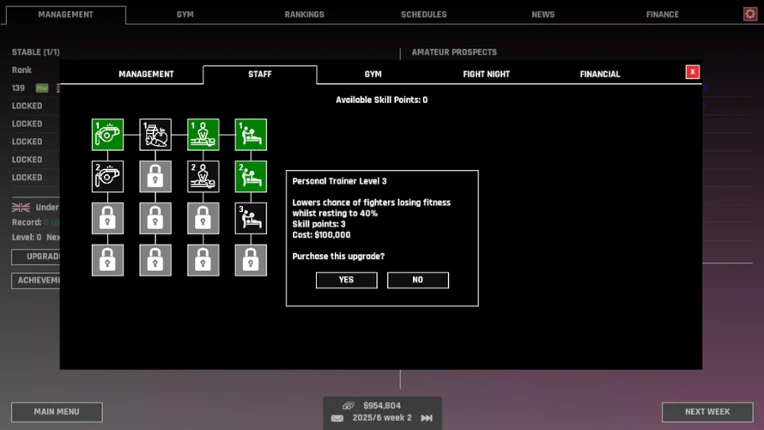Click the partially hidden Upgrade button
Image resolution: width=764 pixels, height=430 pixels.
(x=36, y=257)
